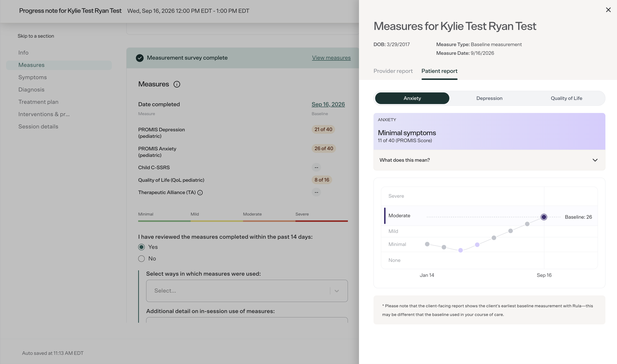The height and width of the screenshot is (364, 617).
Task: Select the No radio button
Action: [x=141, y=259]
